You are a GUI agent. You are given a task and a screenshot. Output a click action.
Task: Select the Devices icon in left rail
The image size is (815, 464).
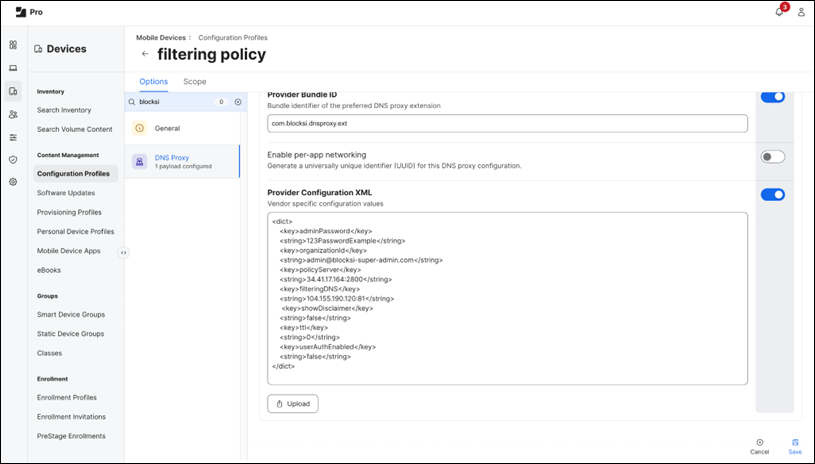(14, 91)
